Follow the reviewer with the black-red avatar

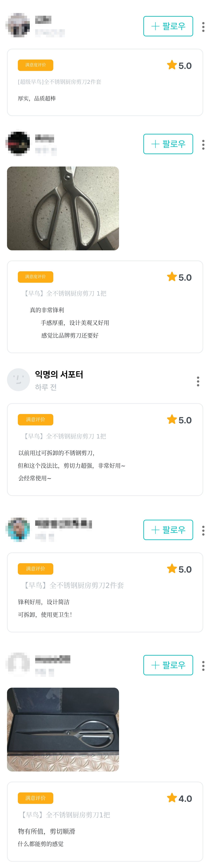[168, 144]
